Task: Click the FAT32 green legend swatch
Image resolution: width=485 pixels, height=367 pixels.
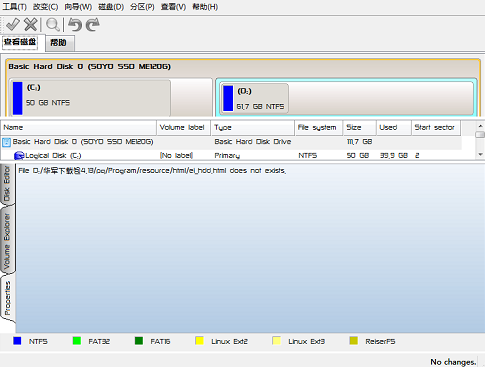Action: (77, 341)
